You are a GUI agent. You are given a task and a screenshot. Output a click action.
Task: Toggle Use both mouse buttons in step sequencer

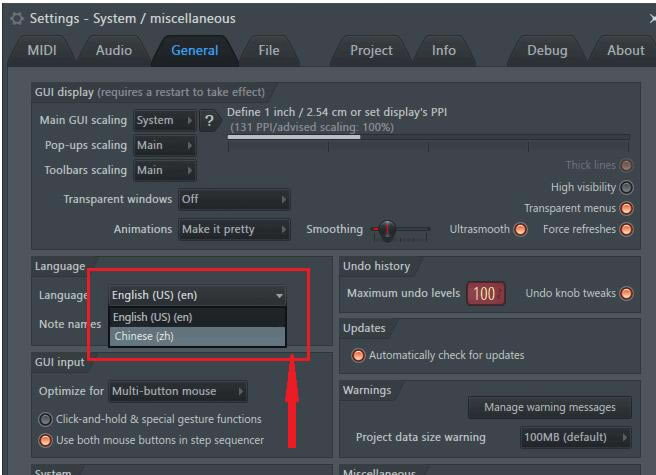coord(46,440)
